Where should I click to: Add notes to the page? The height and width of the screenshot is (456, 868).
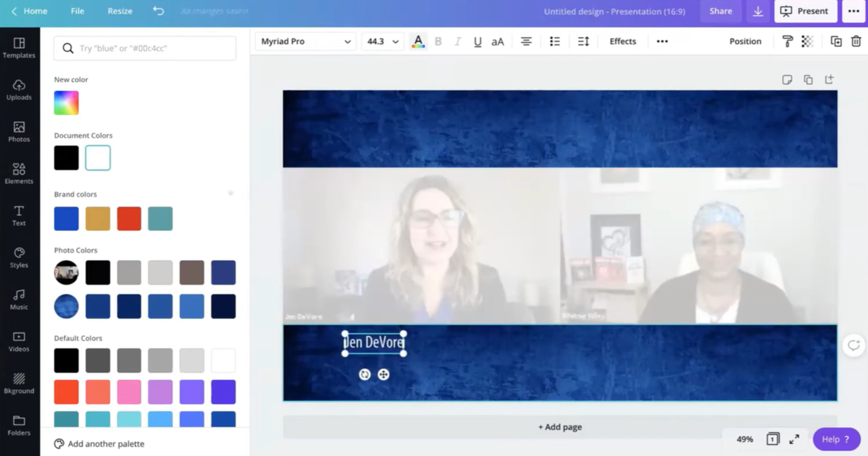tap(787, 80)
